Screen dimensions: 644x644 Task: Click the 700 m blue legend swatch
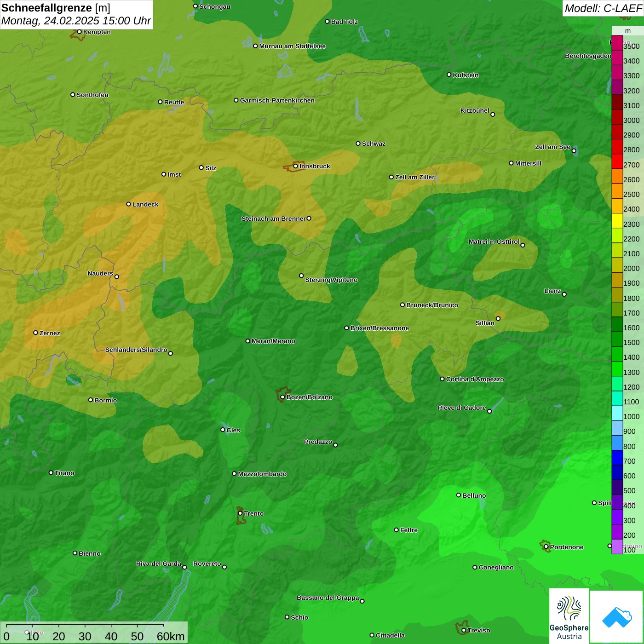617,458
